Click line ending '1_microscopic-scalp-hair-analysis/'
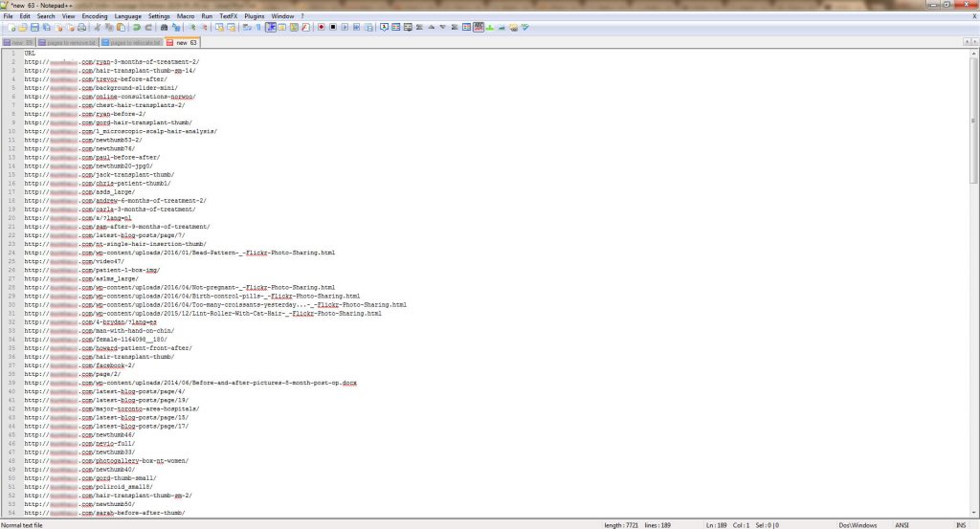This screenshot has width=980, height=529. click(x=121, y=131)
